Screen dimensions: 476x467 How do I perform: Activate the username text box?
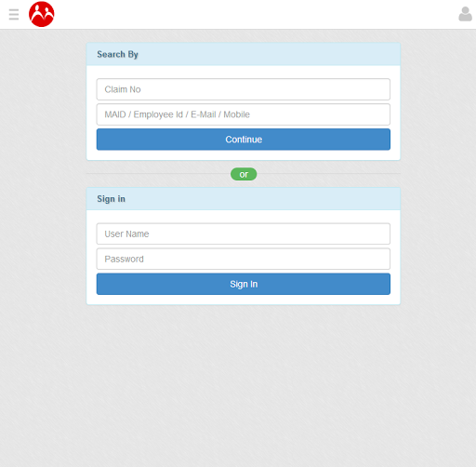pyautogui.click(x=244, y=233)
